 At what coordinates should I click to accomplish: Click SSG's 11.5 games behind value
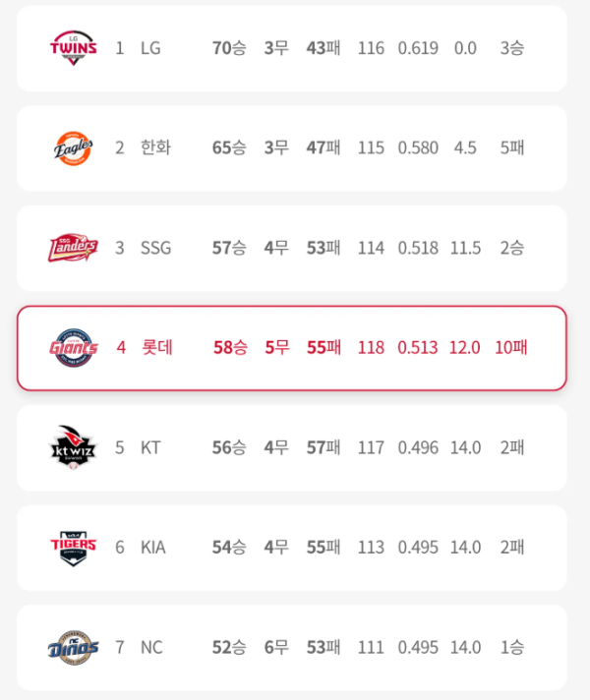point(465,248)
